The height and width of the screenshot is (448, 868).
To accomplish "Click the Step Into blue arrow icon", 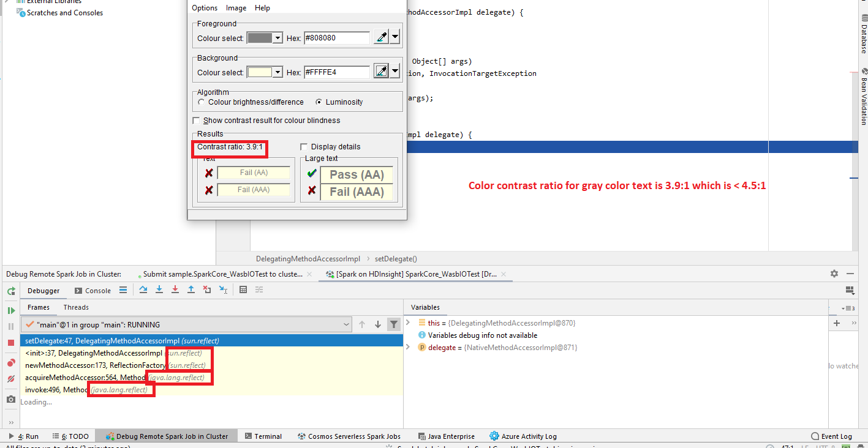I will coord(159,289).
